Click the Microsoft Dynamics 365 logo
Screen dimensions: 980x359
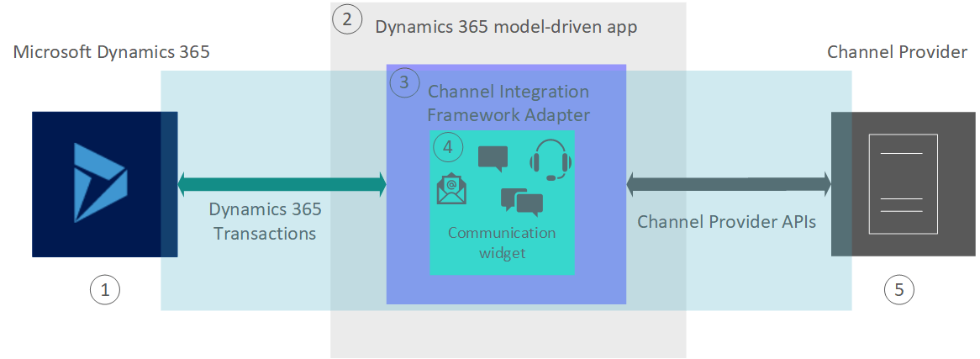pyautogui.click(x=100, y=183)
